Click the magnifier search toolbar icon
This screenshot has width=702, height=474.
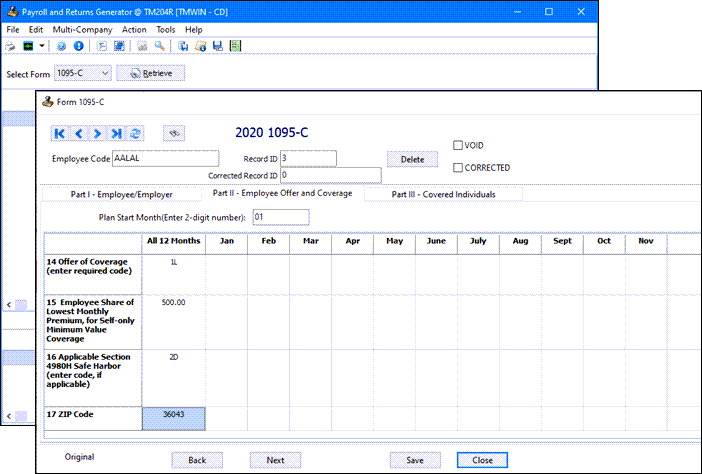click(160, 46)
